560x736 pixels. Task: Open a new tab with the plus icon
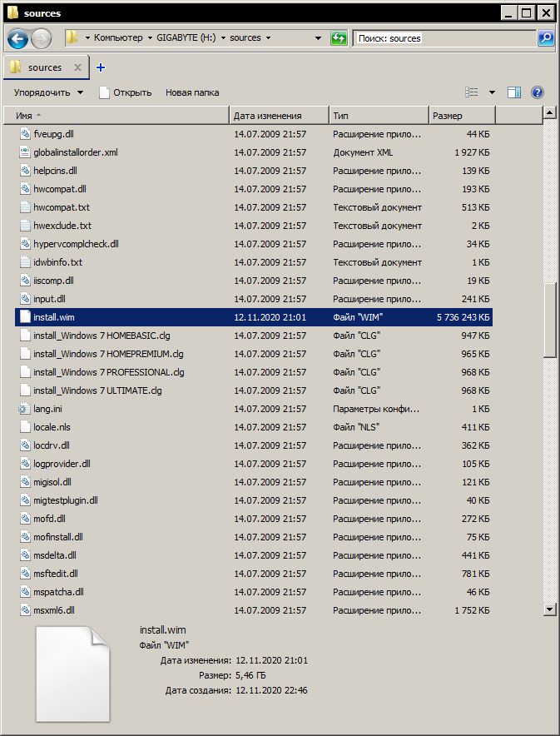coord(101,67)
